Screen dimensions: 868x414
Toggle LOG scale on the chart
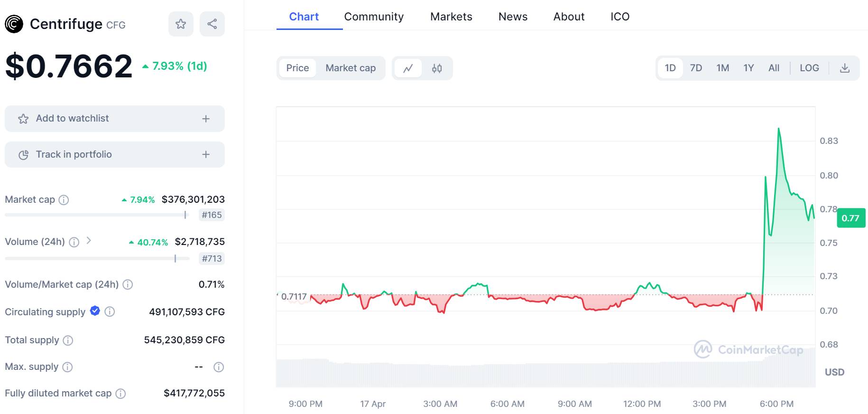click(x=809, y=68)
